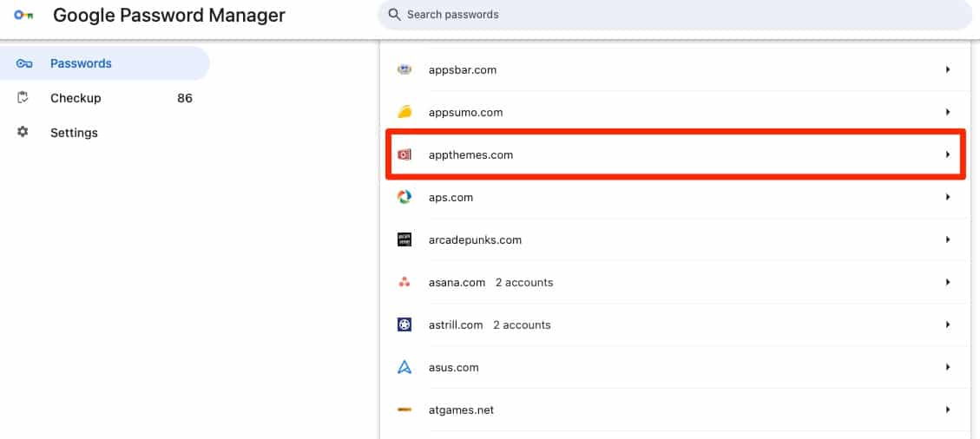980x439 pixels.
Task: Expand the asana.com entry arrow
Action: (x=948, y=282)
